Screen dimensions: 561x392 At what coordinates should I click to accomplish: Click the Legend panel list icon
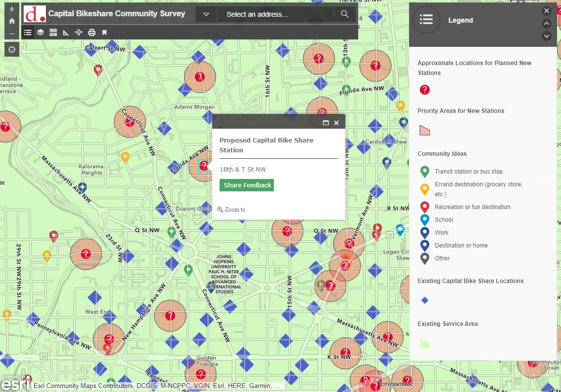[425, 20]
